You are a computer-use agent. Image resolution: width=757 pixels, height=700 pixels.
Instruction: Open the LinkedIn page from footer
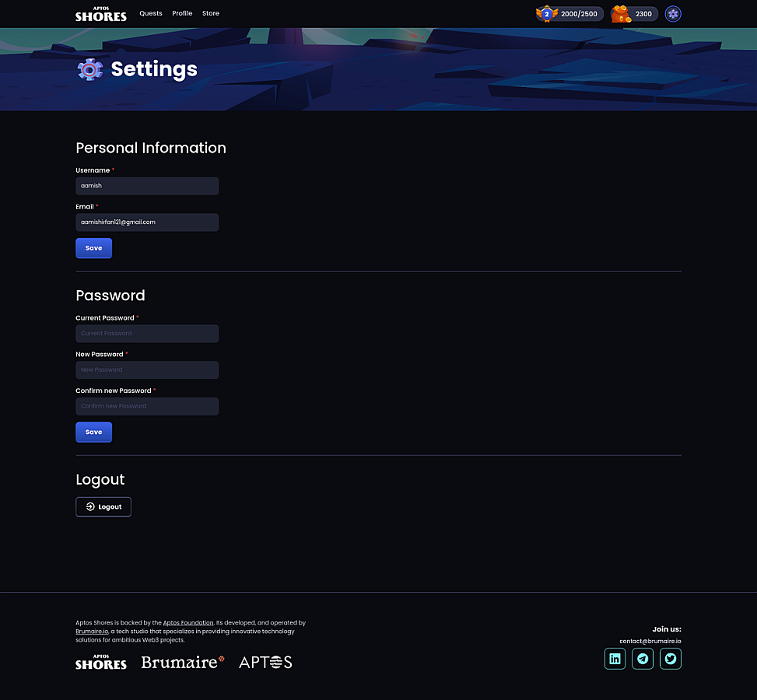point(615,659)
